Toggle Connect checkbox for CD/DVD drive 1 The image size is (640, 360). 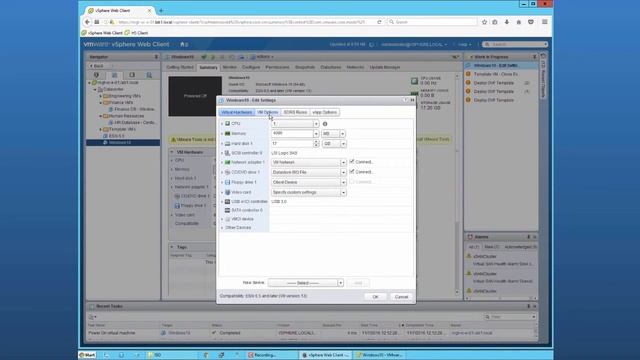[352, 171]
